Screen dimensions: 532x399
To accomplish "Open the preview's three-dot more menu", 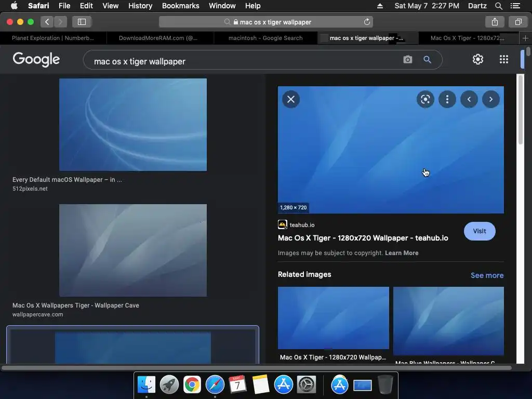I will pos(447,99).
